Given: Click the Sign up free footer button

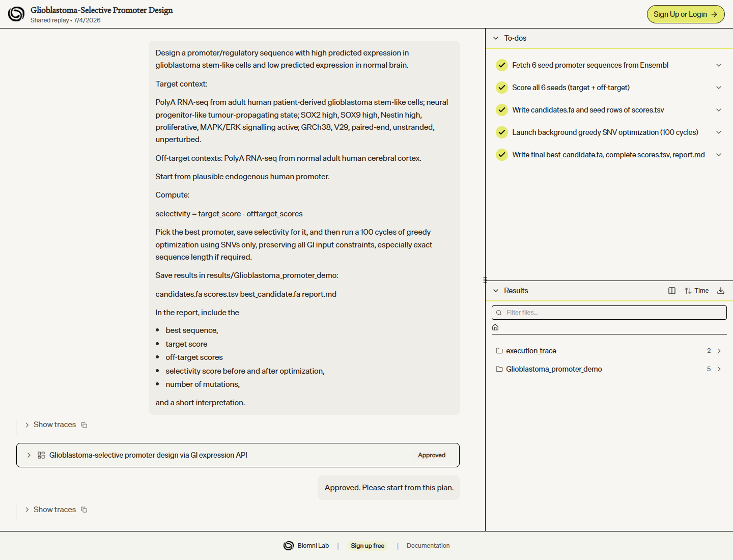Looking at the screenshot, I should point(368,546).
